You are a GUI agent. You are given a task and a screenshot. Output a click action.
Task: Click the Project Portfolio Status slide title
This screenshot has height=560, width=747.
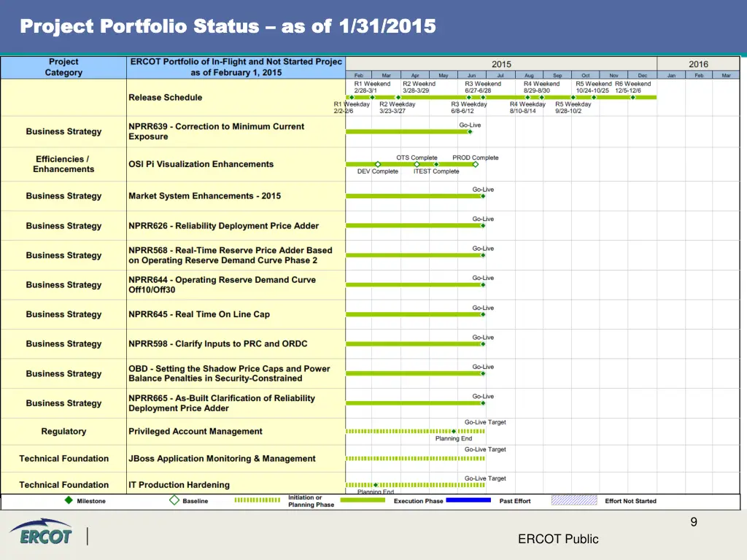click(228, 26)
